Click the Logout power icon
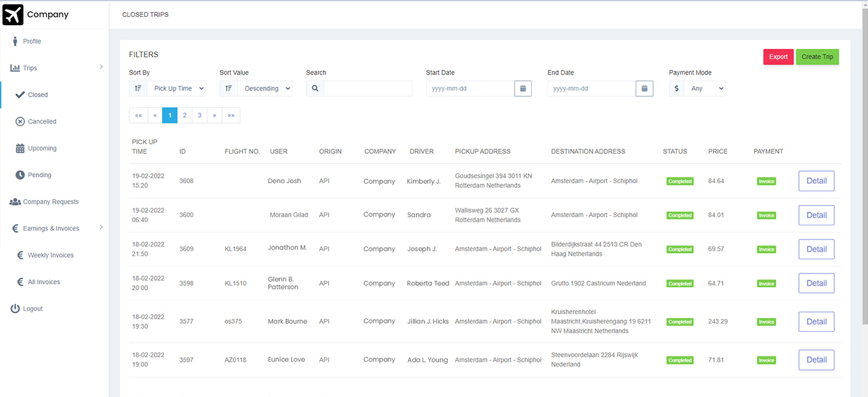The width and height of the screenshot is (868, 397). pos(15,309)
